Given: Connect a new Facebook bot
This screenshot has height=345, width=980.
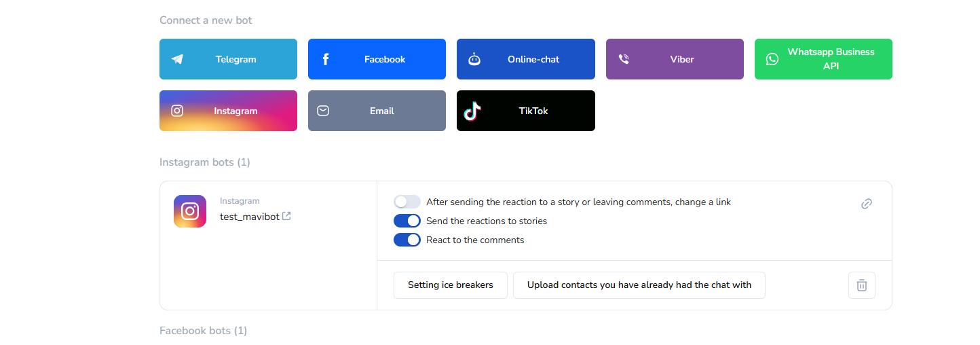Looking at the screenshot, I should point(377,59).
